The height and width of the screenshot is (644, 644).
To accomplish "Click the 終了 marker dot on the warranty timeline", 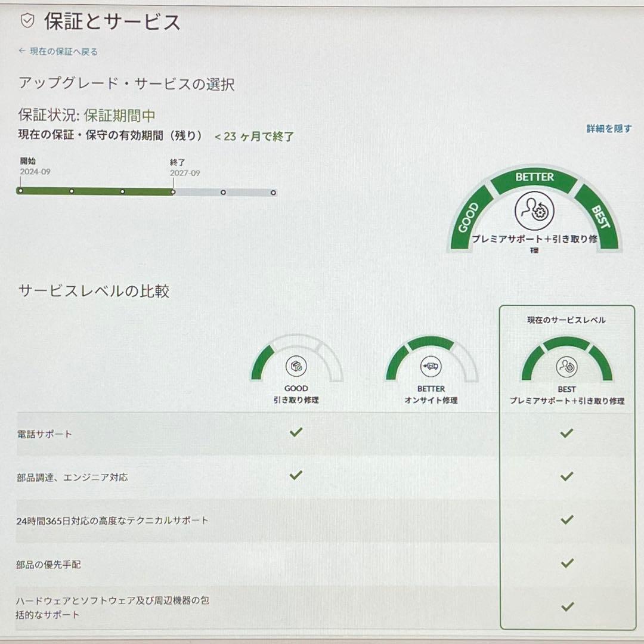I will pos(173,192).
